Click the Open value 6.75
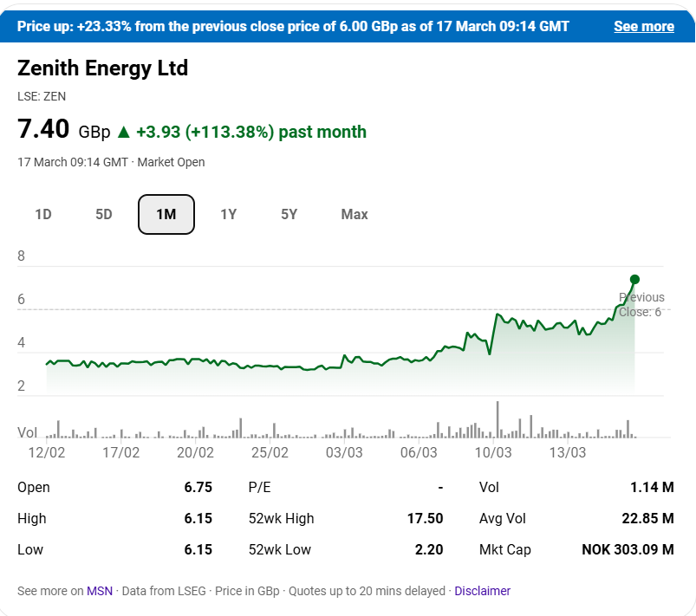This screenshot has height=616, width=696. click(198, 487)
